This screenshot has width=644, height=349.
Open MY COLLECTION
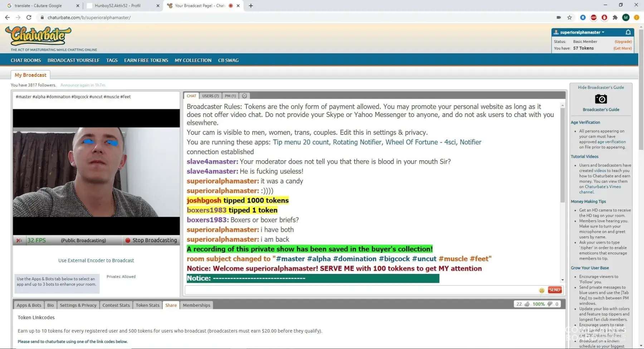(x=193, y=60)
